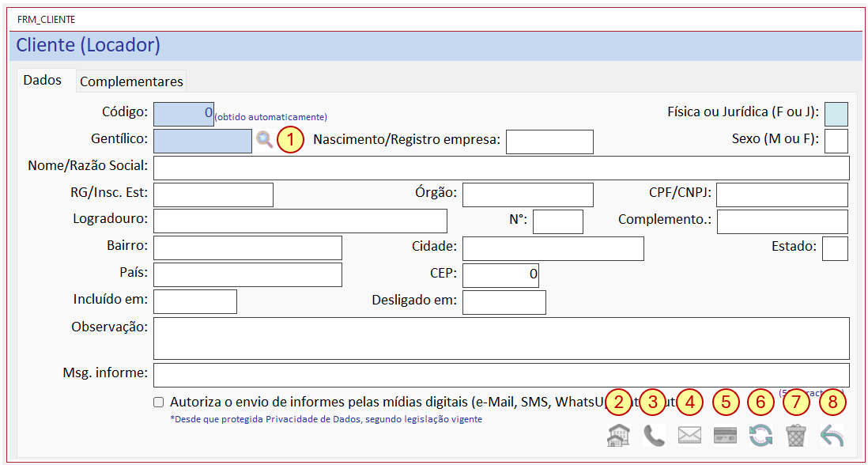The width and height of the screenshot is (868, 465).
Task: Click the Bairro field
Action: (x=247, y=248)
